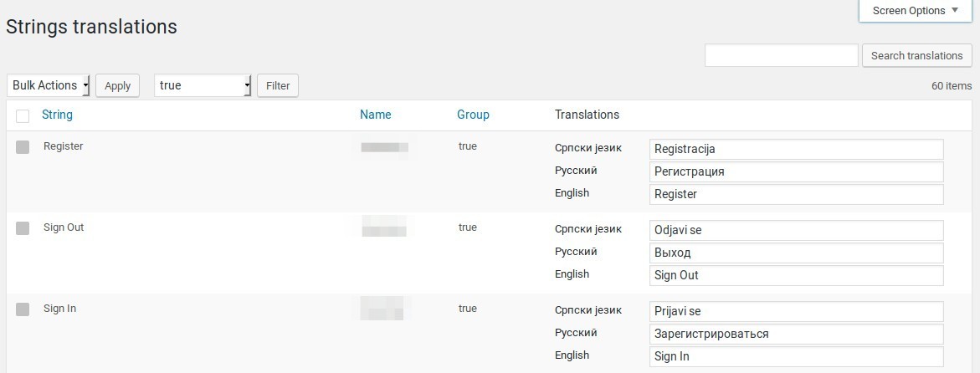This screenshot has width=980, height=373.
Task: Click the Search translations button
Action: point(916,56)
